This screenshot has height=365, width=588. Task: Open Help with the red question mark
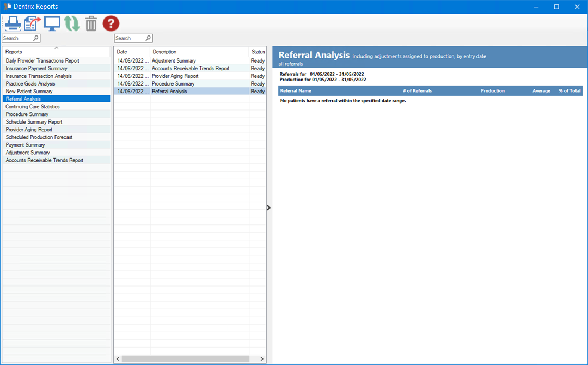(111, 23)
